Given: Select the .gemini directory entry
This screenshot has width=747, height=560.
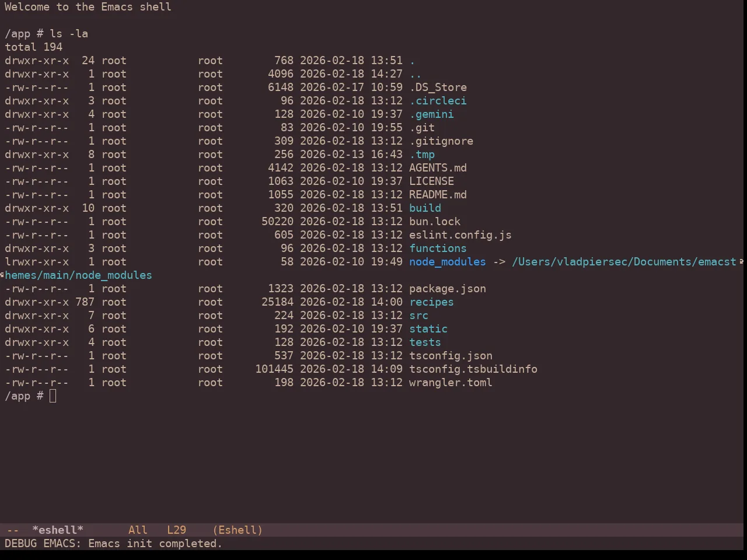Looking at the screenshot, I should [x=431, y=114].
